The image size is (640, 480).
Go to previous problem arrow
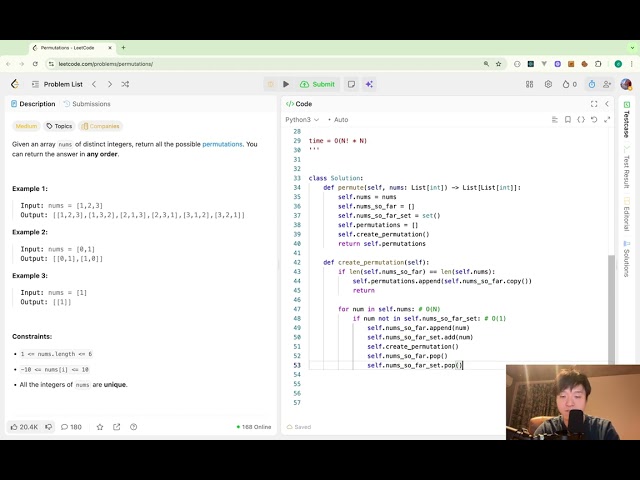click(94, 84)
